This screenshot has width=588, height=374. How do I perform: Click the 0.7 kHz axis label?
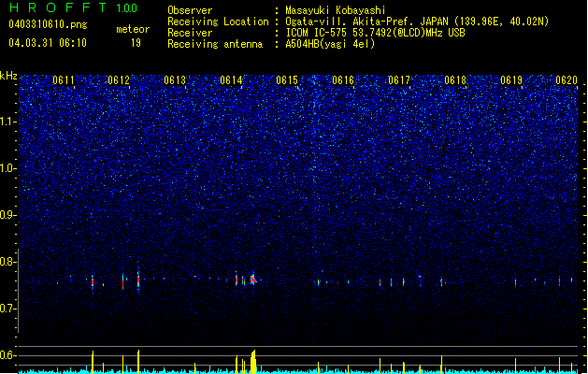[x=8, y=309]
